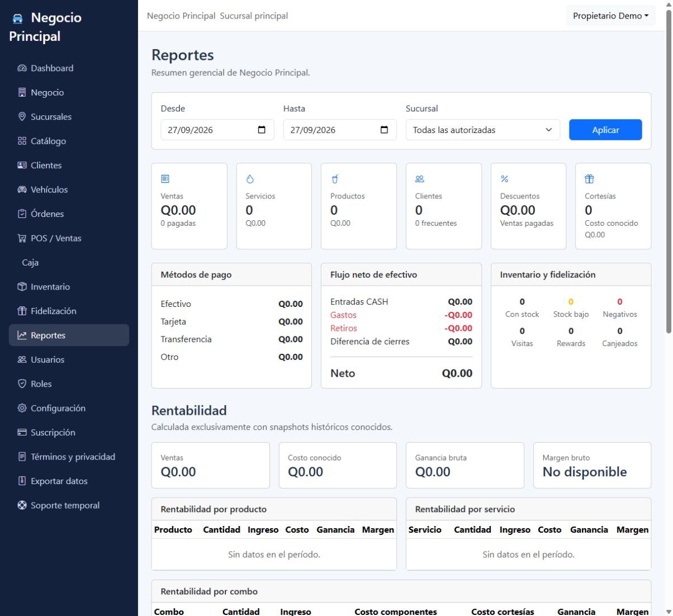Open the Hasta date picker calendar icon

pyautogui.click(x=384, y=130)
